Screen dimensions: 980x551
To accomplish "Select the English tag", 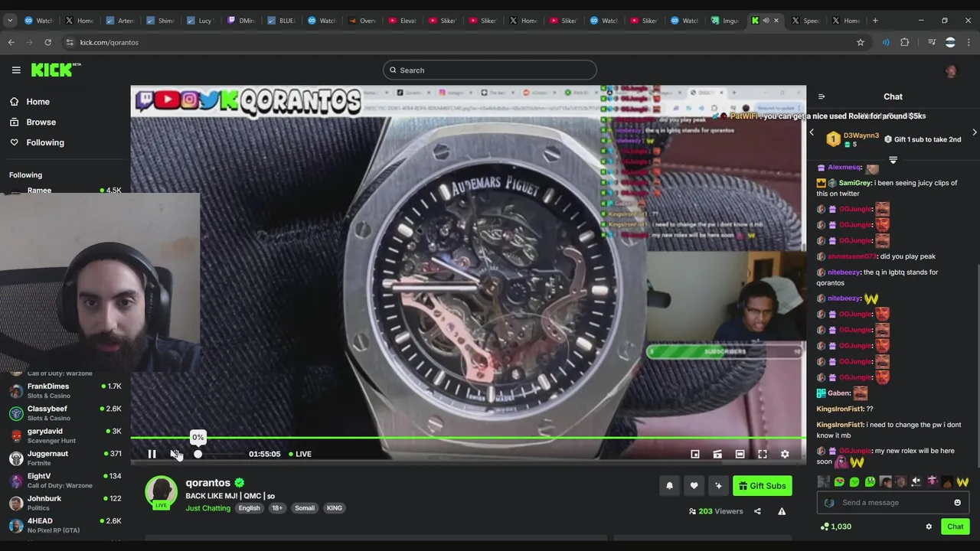I will (249, 508).
